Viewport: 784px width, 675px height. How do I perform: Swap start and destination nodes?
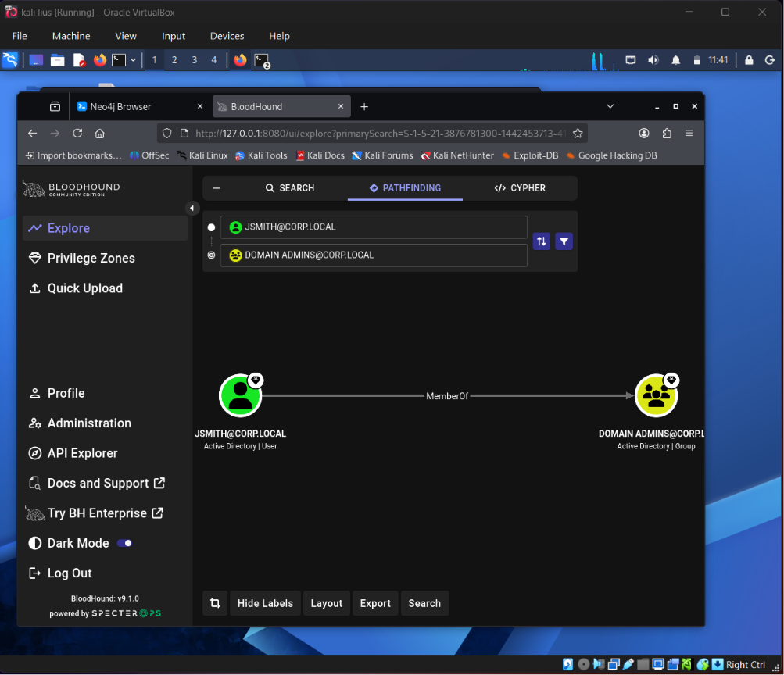pos(541,241)
